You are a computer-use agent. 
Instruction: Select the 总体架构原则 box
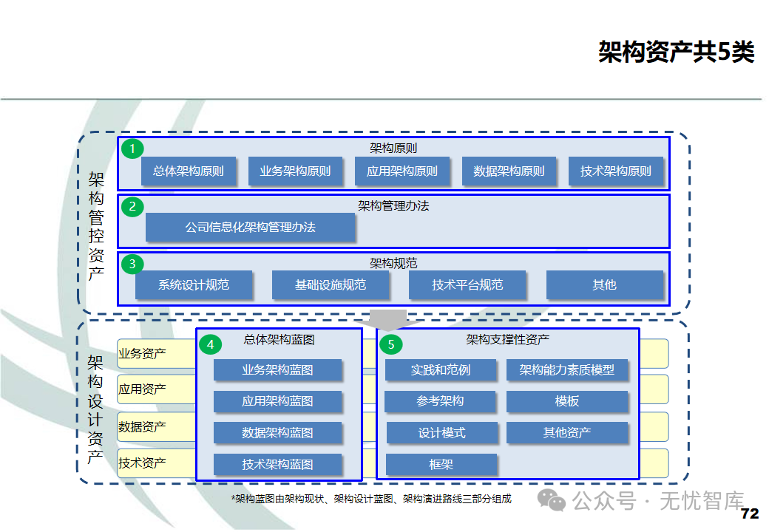(x=189, y=171)
